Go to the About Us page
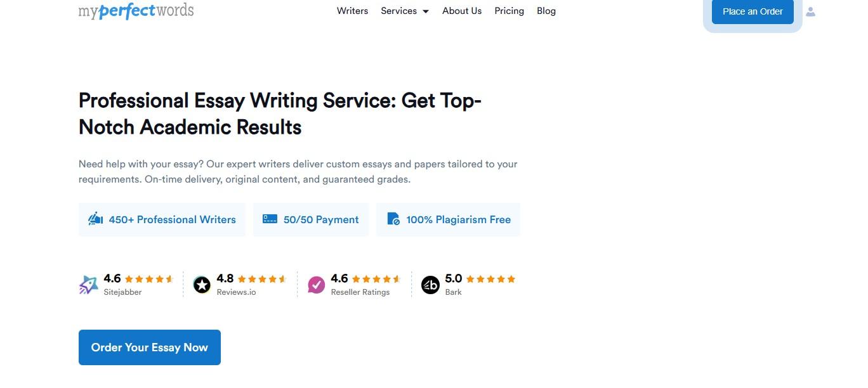 [x=462, y=11]
